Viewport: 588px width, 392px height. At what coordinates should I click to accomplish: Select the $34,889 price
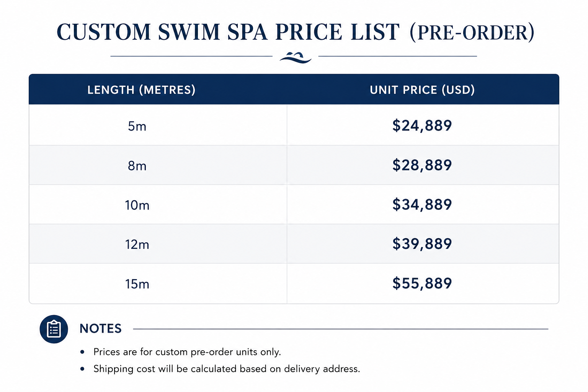tap(422, 204)
